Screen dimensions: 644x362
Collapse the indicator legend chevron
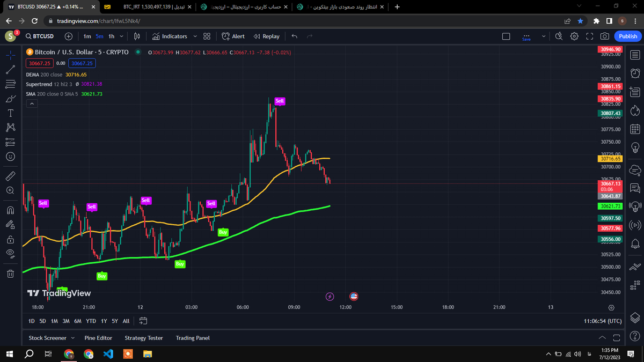pyautogui.click(x=32, y=104)
